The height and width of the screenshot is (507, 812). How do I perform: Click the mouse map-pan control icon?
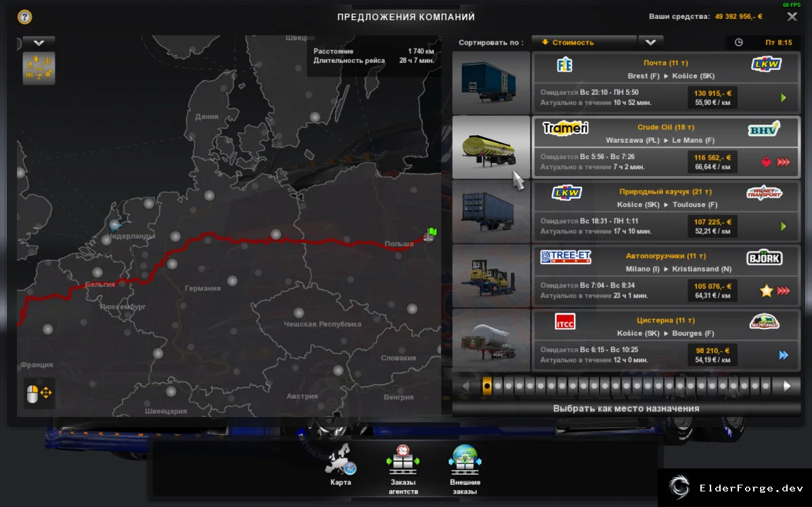click(x=39, y=393)
